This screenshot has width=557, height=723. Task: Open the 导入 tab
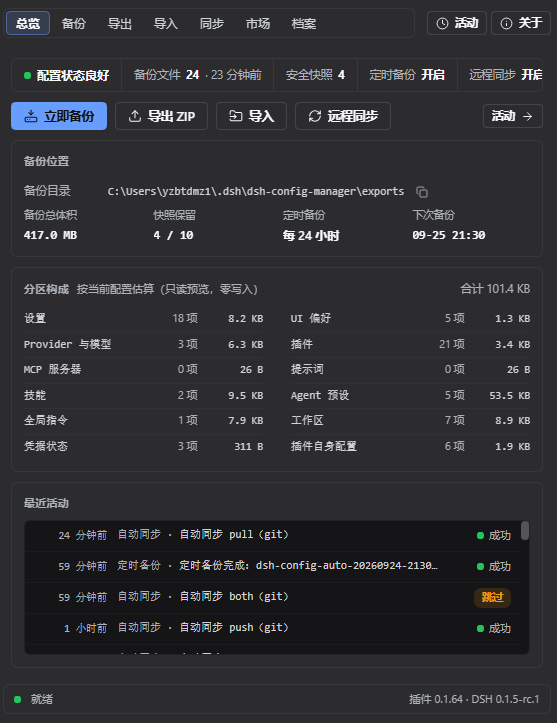[x=166, y=23]
